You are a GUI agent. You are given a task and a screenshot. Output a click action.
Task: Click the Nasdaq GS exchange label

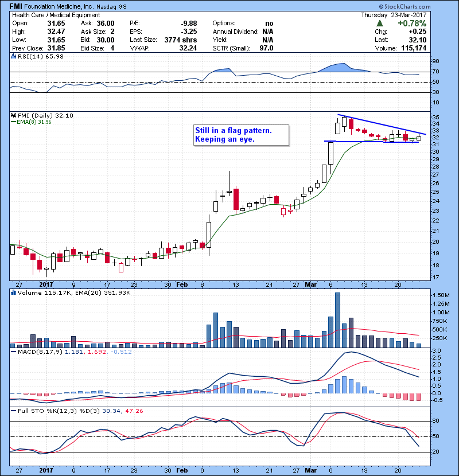point(111,7)
